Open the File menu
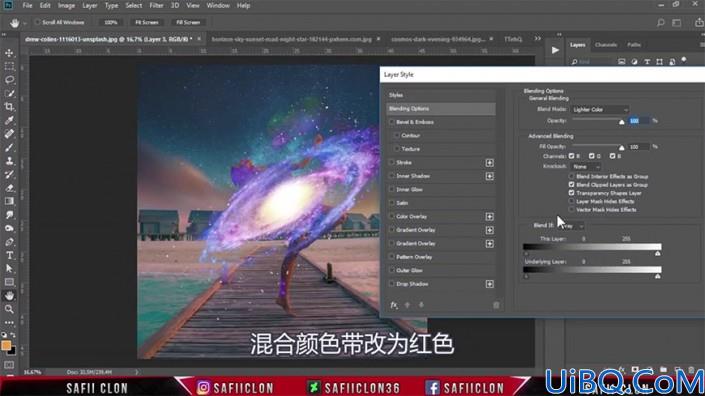 coord(27,6)
